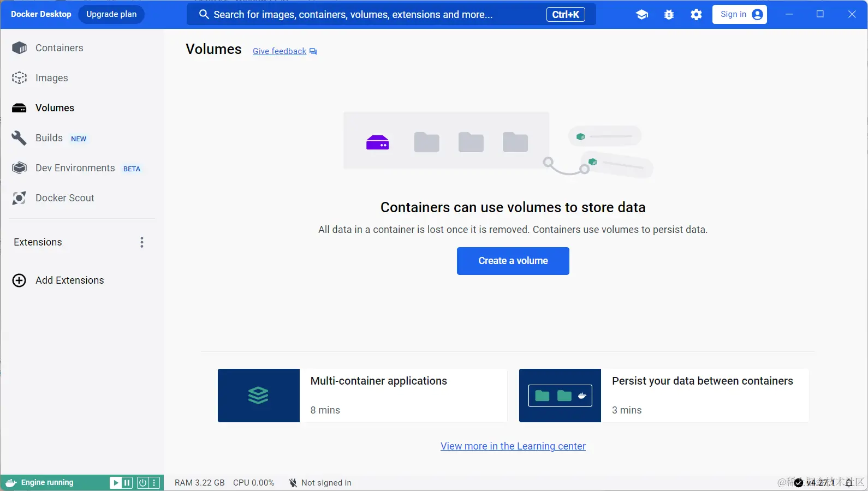Go to Dev Environments in the sidebar

click(75, 168)
